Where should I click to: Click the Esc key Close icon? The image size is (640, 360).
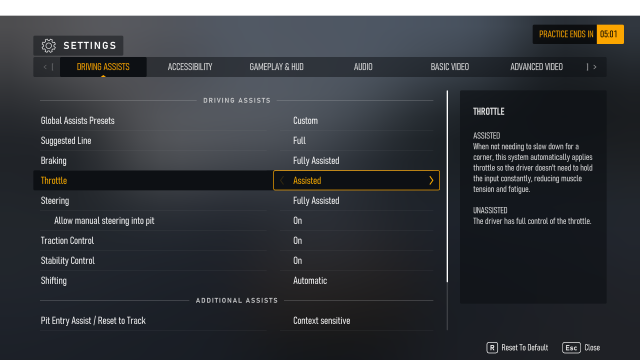(x=571, y=348)
